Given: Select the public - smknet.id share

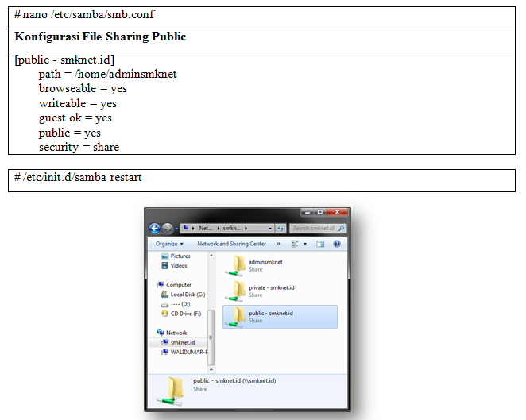Looking at the screenshot, I should tap(270, 316).
